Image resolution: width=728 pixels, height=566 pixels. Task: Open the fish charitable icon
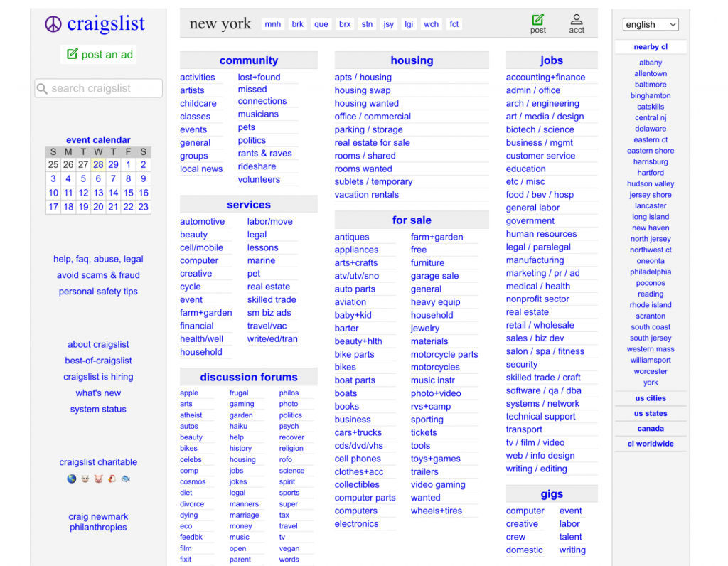126,479
